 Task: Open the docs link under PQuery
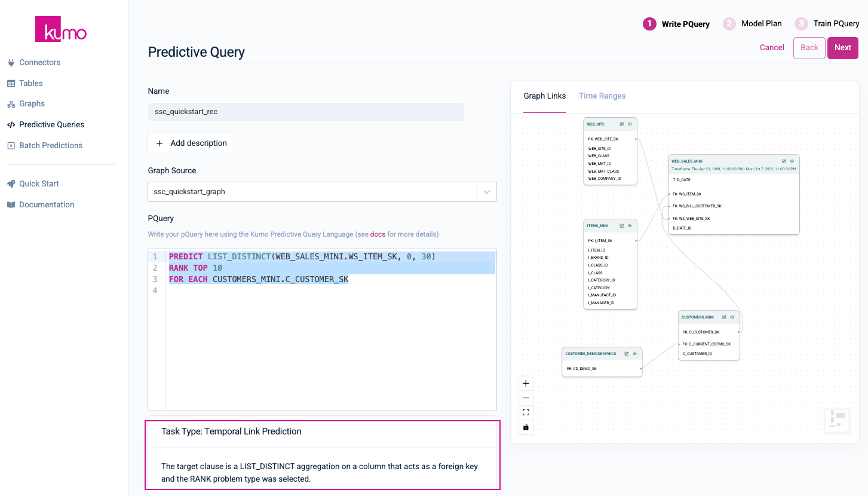click(x=378, y=234)
